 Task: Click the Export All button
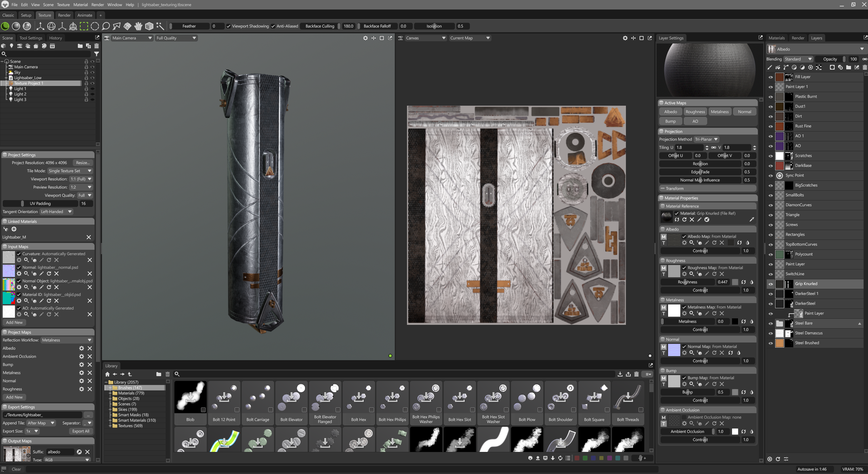coord(81,431)
